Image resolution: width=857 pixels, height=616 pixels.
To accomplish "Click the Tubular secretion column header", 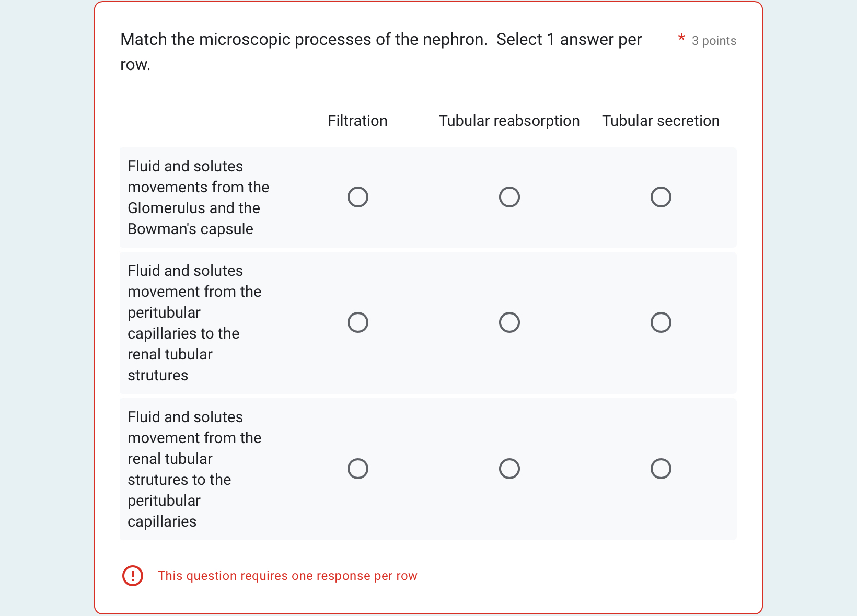I will tap(661, 121).
